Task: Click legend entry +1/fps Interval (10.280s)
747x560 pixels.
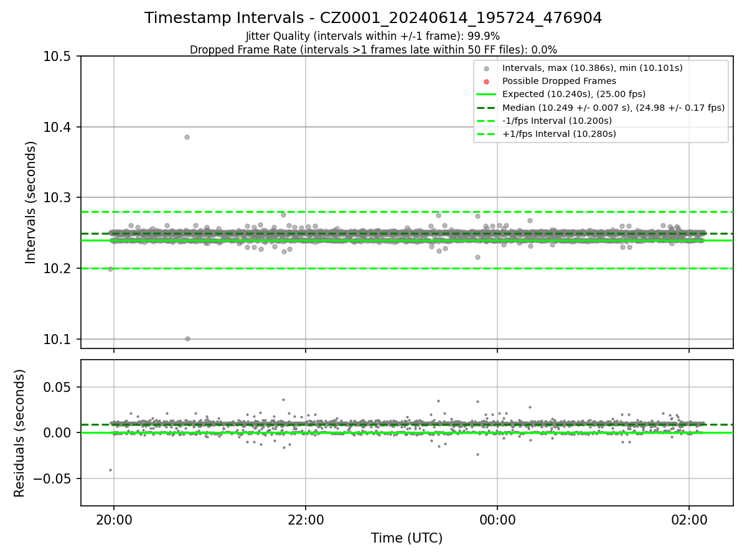Action: click(559, 134)
